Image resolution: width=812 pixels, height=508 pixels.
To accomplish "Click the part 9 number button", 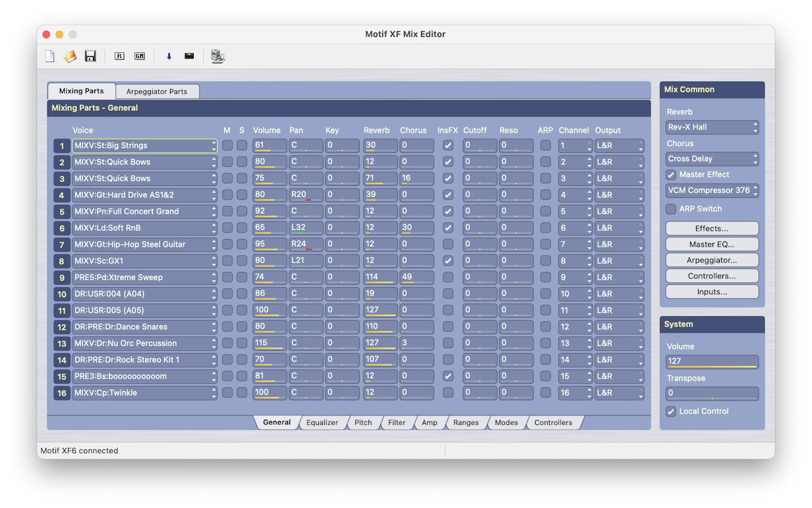I will click(x=62, y=278).
